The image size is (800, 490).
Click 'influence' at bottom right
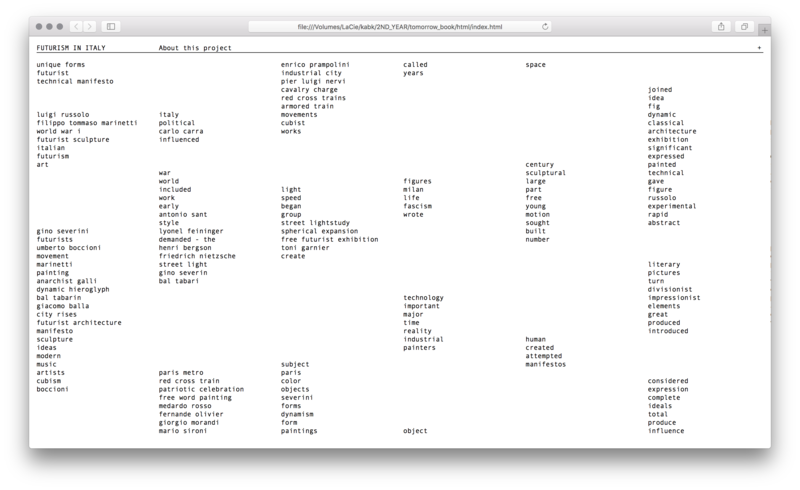pos(666,431)
